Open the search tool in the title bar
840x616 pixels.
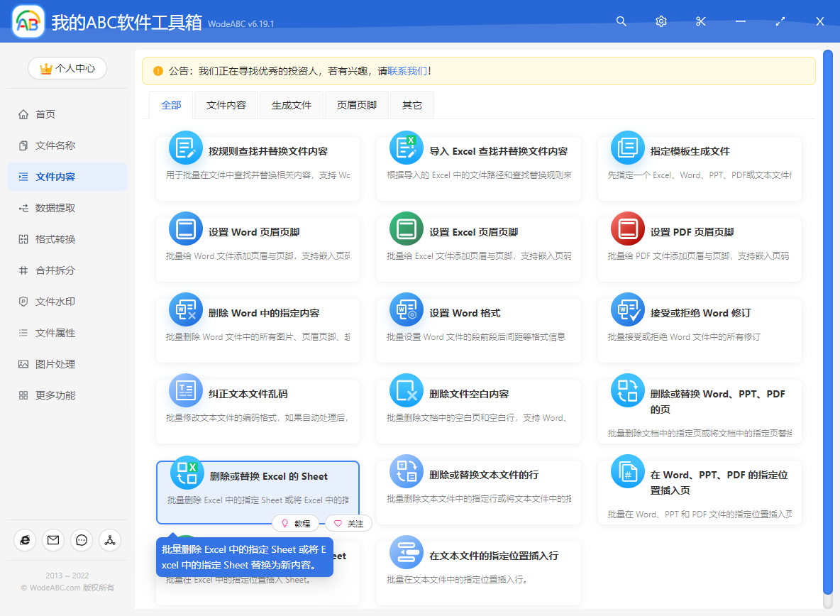click(x=621, y=21)
